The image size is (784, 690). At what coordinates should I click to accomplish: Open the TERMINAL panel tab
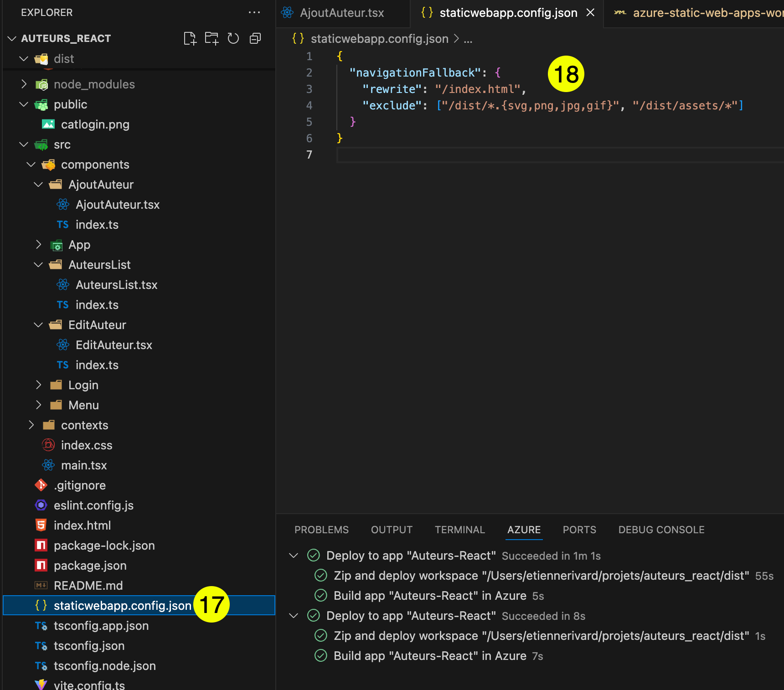click(x=459, y=529)
